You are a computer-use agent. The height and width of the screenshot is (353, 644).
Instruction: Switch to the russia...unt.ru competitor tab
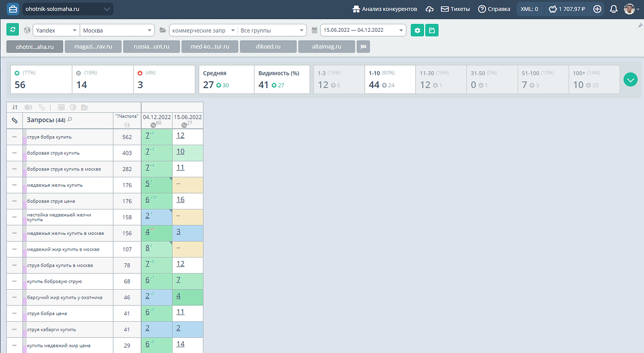pos(151,47)
